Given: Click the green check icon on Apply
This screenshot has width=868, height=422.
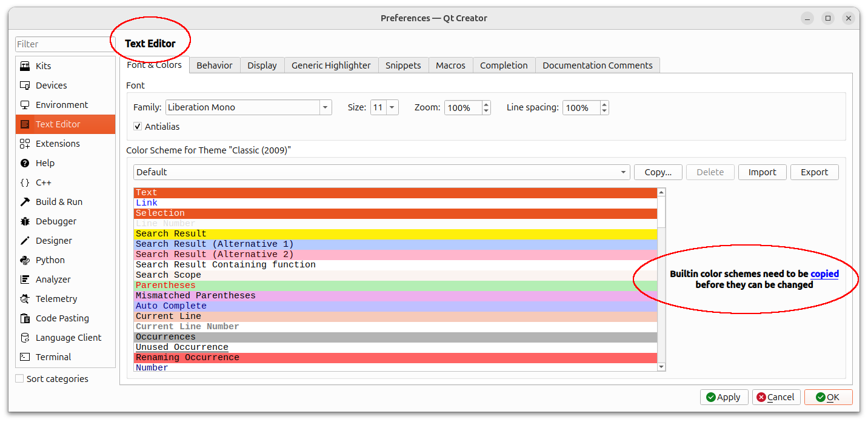Looking at the screenshot, I should point(711,397).
